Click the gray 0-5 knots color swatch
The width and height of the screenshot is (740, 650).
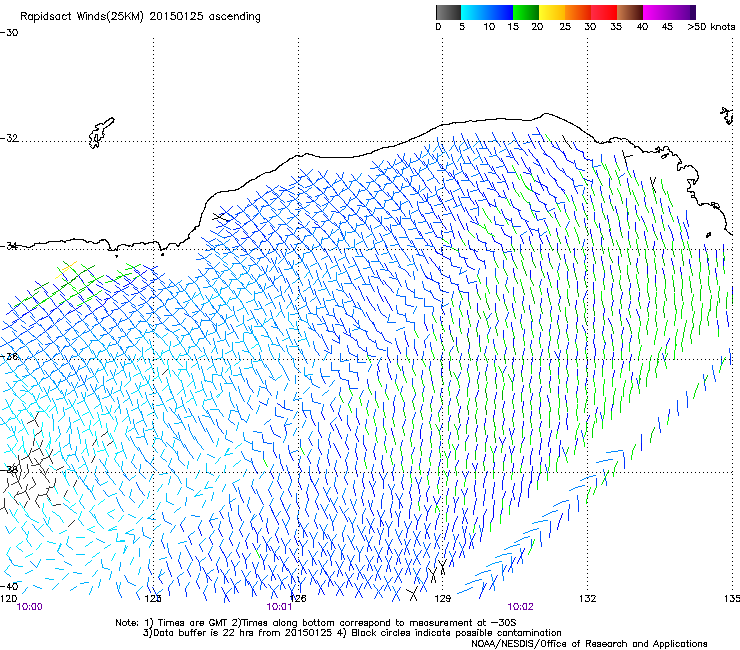[x=448, y=12]
